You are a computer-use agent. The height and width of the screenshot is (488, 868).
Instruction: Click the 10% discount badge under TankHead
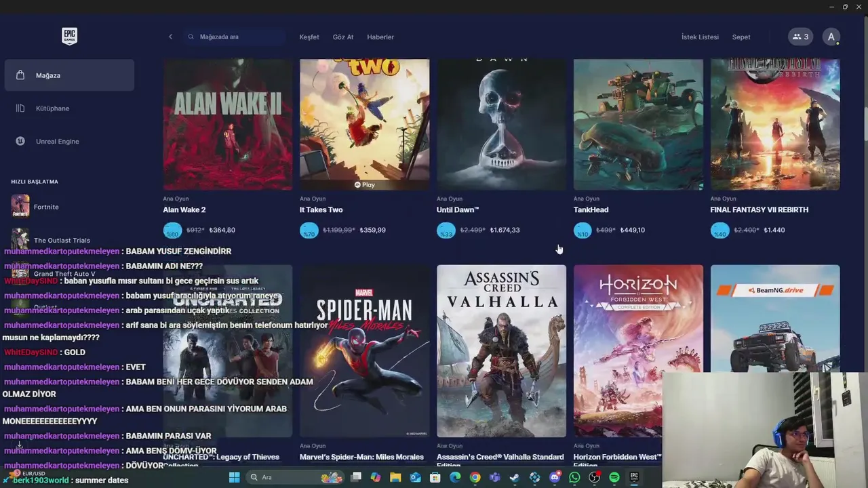click(x=583, y=230)
